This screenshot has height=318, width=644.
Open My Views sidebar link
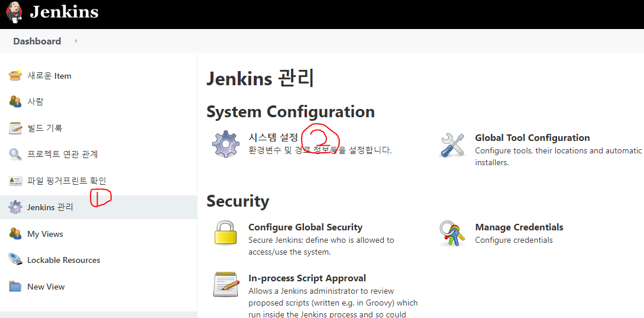(45, 234)
